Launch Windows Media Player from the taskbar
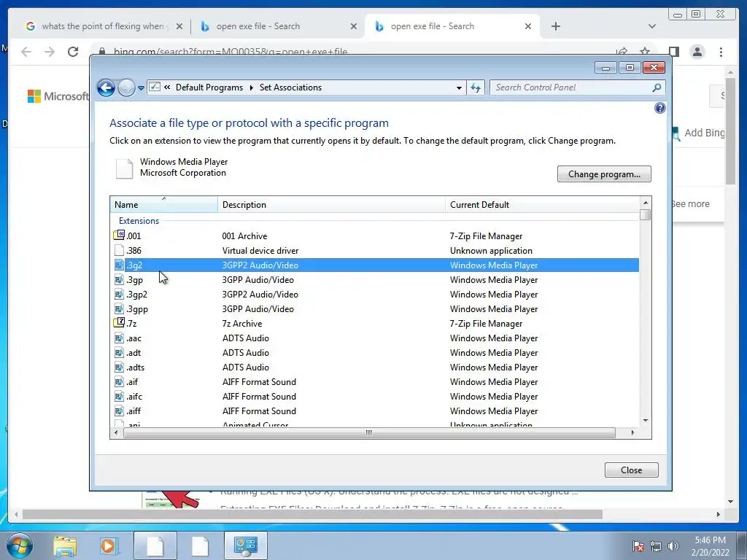 [108, 546]
